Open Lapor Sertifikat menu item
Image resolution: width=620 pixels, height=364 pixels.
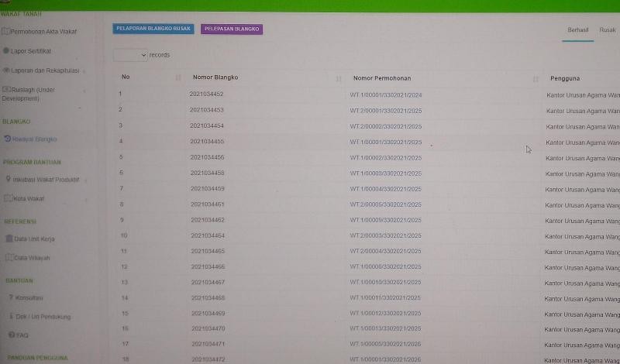tap(31, 51)
